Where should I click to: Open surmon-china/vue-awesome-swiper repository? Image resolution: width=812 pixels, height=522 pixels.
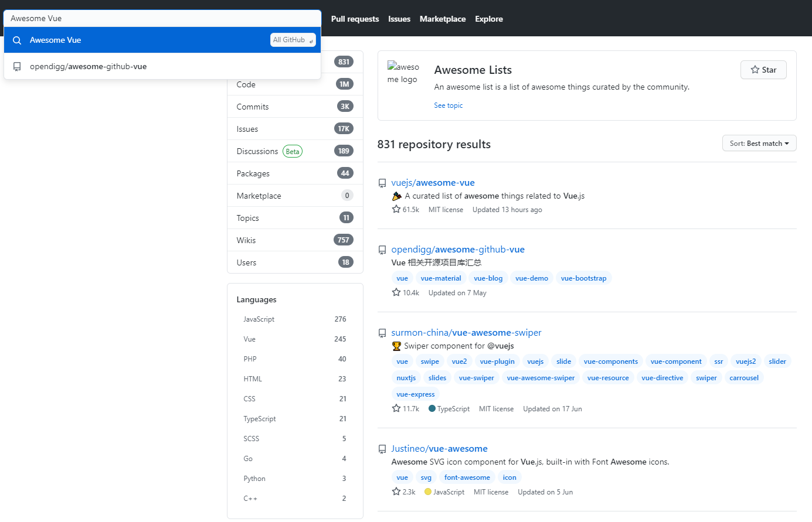(466, 333)
